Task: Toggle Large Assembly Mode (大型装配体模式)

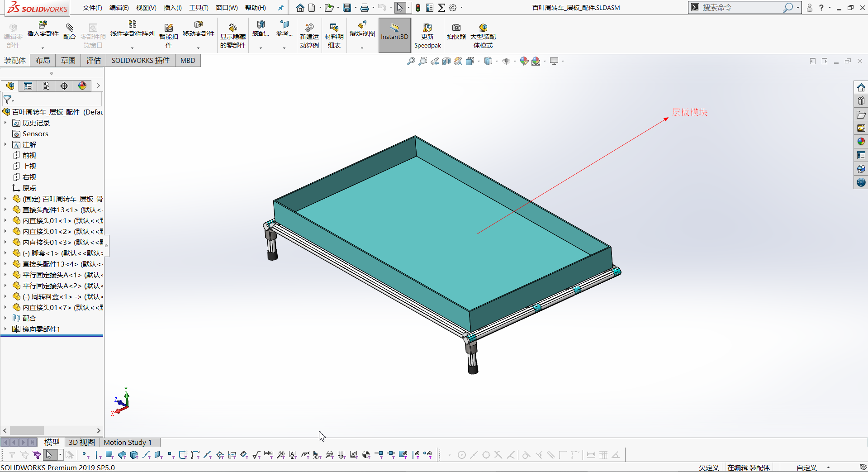Action: point(483,35)
